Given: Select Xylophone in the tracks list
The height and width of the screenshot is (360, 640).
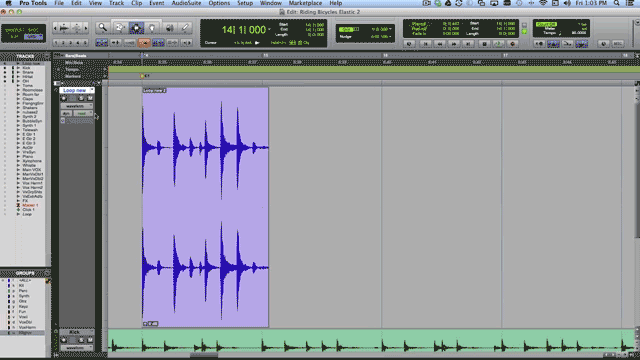Looking at the screenshot, I should pos(32,161).
